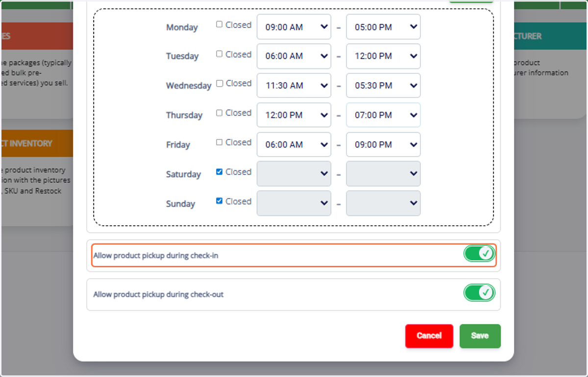Check the Tuesday Closed checkbox
Screen dimensions: 588x377
[220, 54]
